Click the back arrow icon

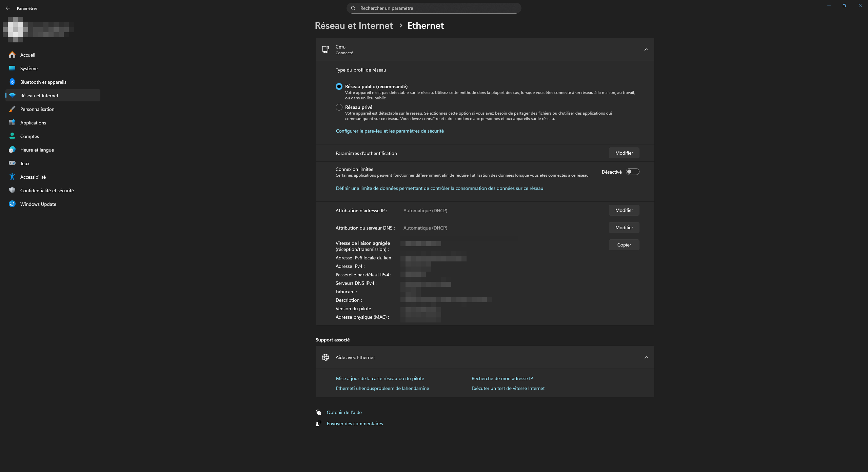point(8,8)
